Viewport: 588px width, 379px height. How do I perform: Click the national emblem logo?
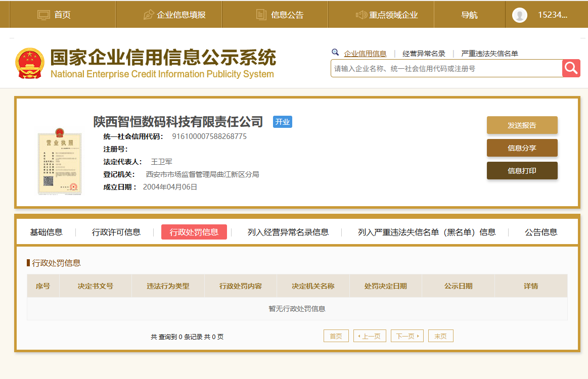coord(30,63)
